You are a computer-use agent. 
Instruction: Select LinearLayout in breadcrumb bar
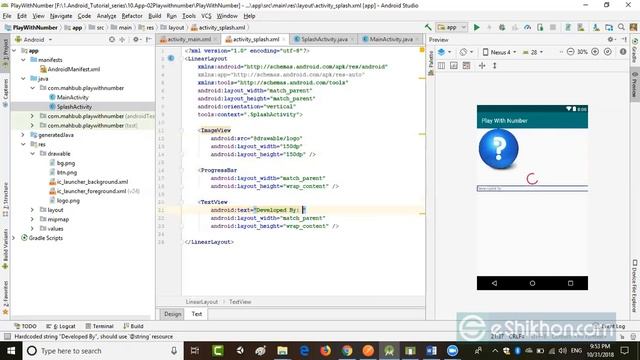pos(202,302)
